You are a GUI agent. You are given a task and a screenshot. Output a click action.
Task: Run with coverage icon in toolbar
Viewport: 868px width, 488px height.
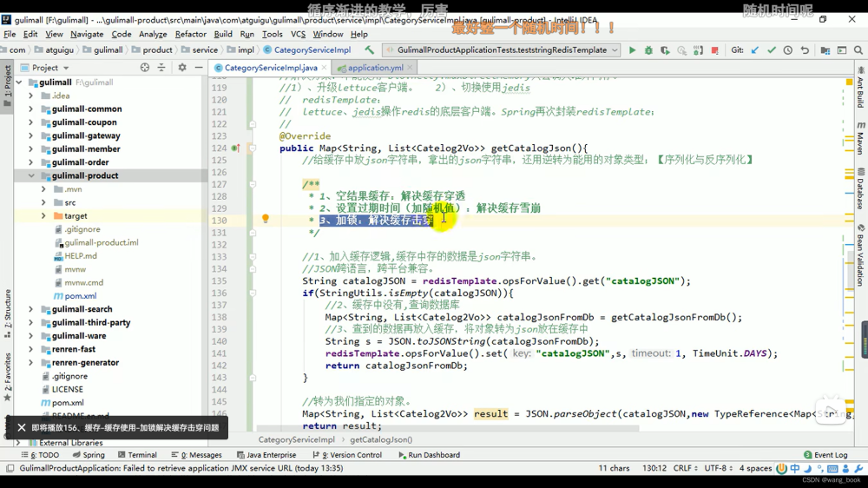coord(665,50)
